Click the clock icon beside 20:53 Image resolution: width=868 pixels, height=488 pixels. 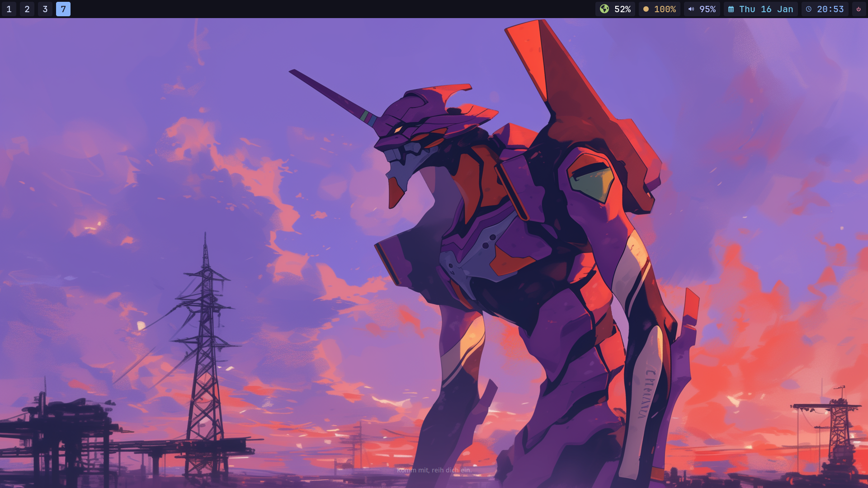pyautogui.click(x=809, y=9)
